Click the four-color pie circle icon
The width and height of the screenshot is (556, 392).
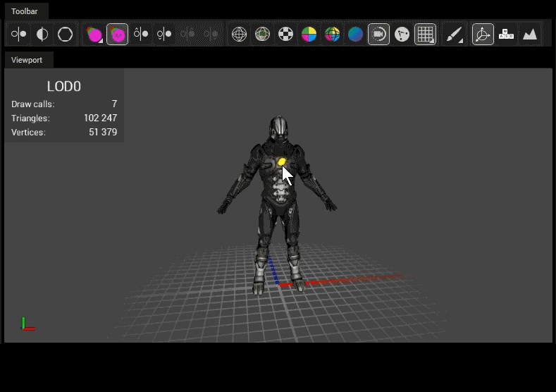click(309, 34)
